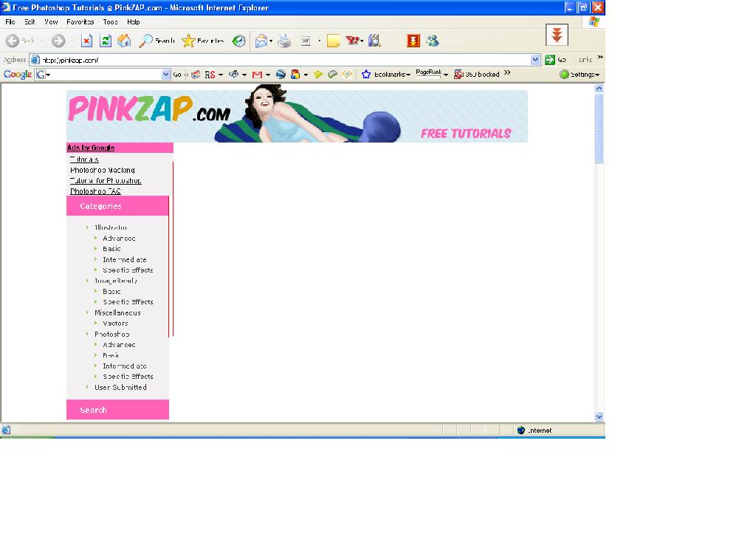Click the popups blocked icon
Screen dimensions: 756x548
coord(458,75)
